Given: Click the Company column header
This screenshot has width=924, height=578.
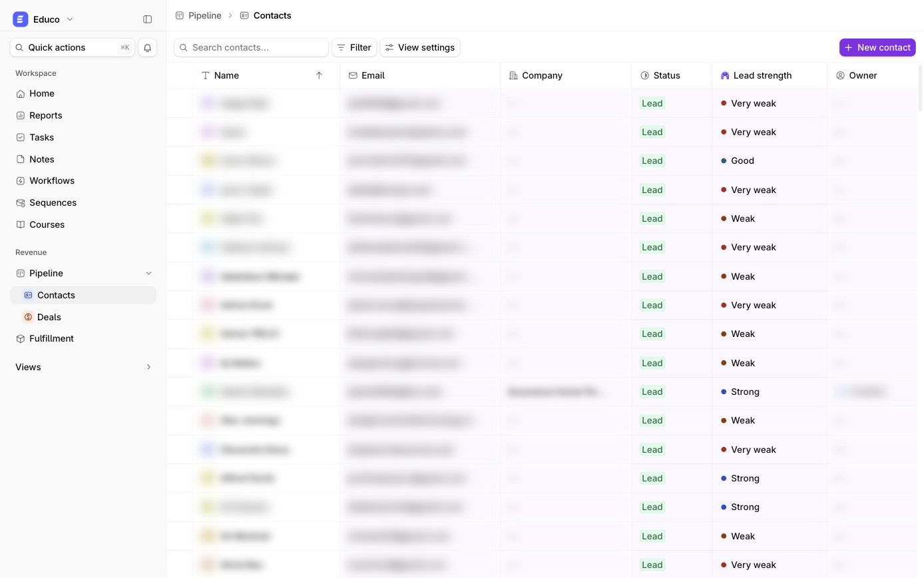Looking at the screenshot, I should pos(566,75).
